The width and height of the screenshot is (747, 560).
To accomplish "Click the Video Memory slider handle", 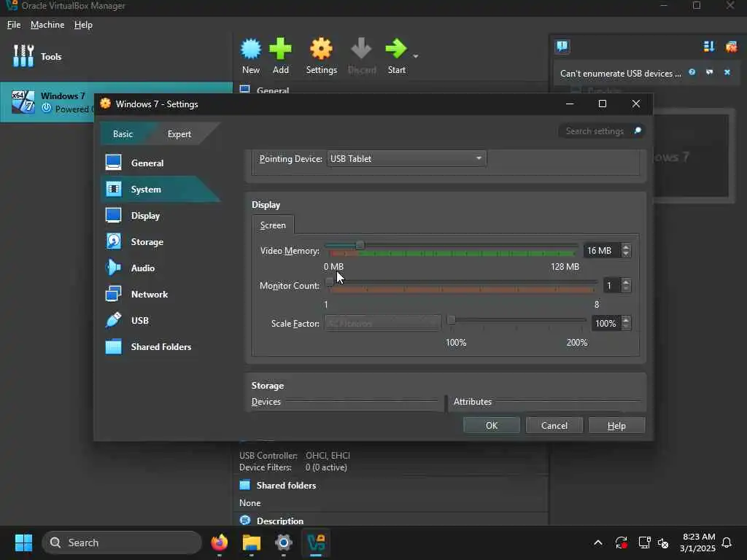I will [360, 245].
